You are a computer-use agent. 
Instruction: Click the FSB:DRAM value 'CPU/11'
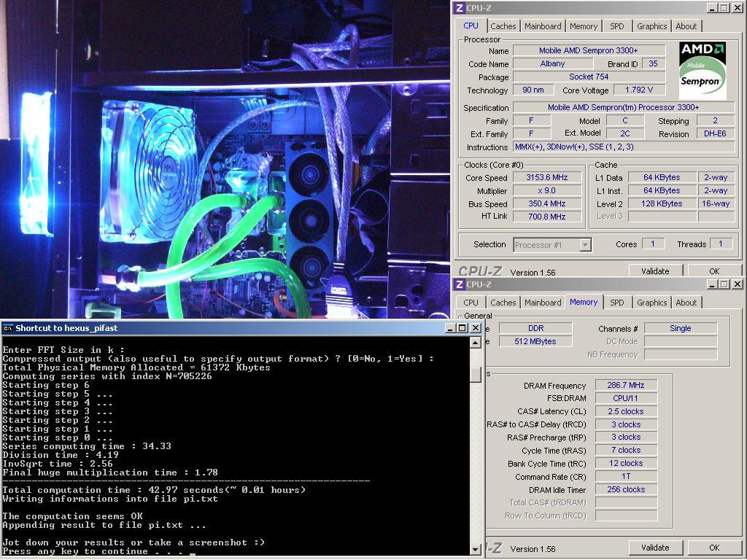point(626,398)
